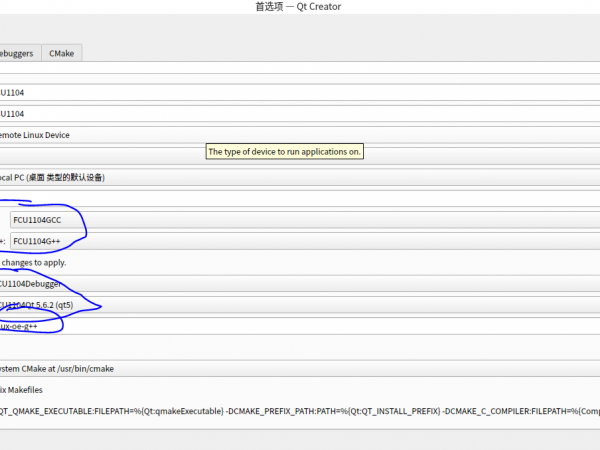This screenshot has height=450, width=600.
Task: Open the CMake tab
Action: 62,54
